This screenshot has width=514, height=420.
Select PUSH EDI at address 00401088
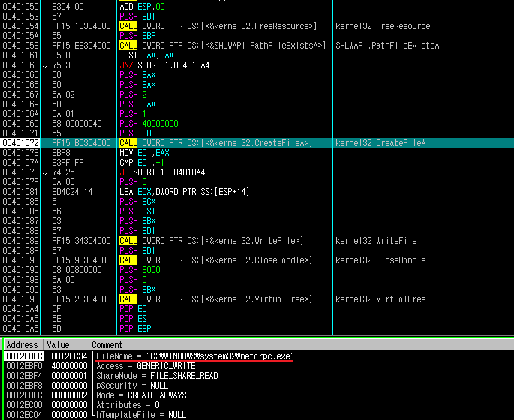(x=137, y=231)
